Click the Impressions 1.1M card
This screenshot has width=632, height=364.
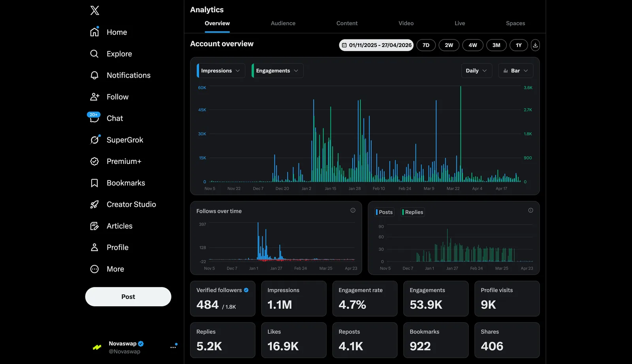pos(294,298)
